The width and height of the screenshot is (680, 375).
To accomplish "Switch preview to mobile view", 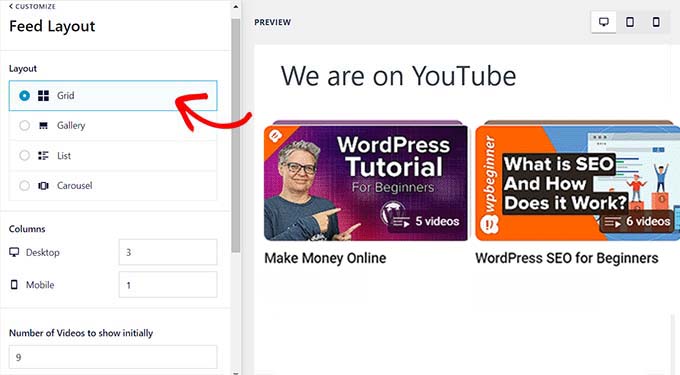I will coord(656,22).
